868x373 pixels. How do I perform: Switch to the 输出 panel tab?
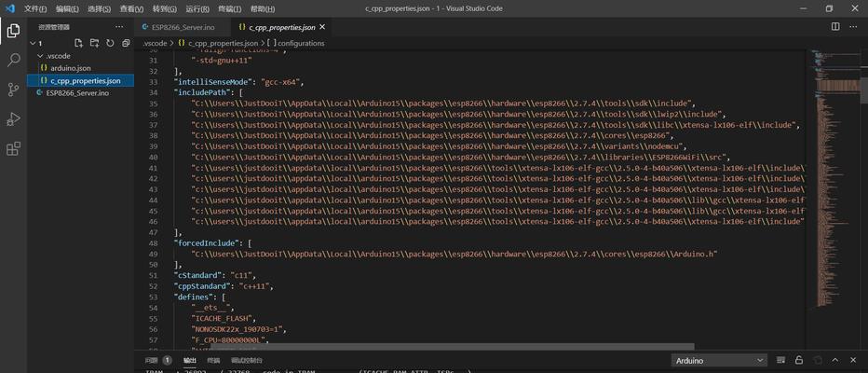(190, 360)
